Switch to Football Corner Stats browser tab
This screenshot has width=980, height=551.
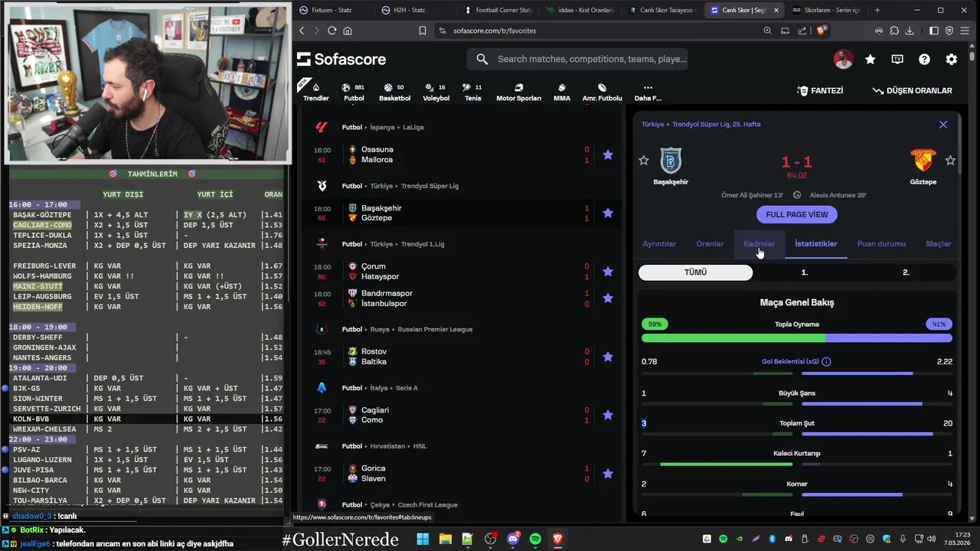click(x=498, y=10)
